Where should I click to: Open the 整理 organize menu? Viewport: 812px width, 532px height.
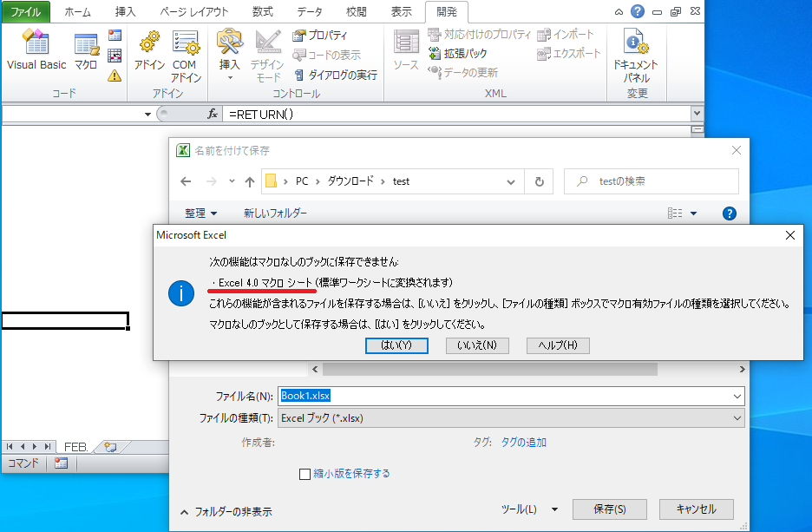(200, 213)
